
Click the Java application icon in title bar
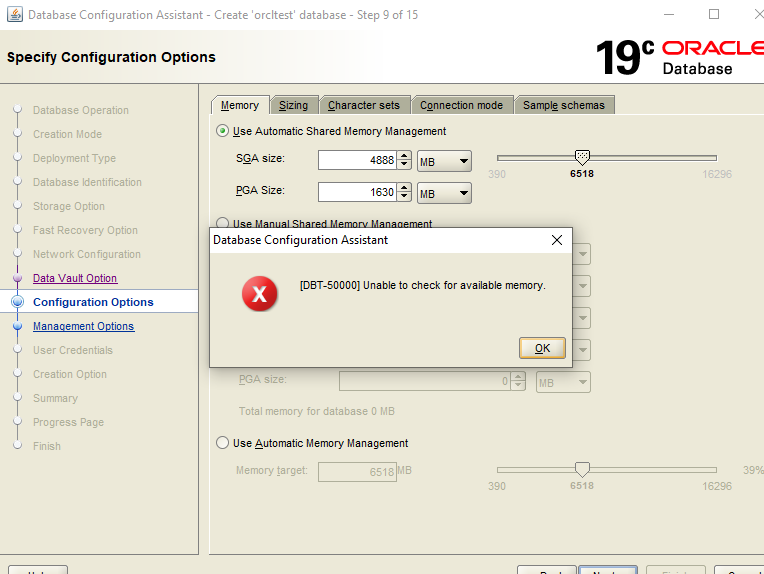[15, 15]
